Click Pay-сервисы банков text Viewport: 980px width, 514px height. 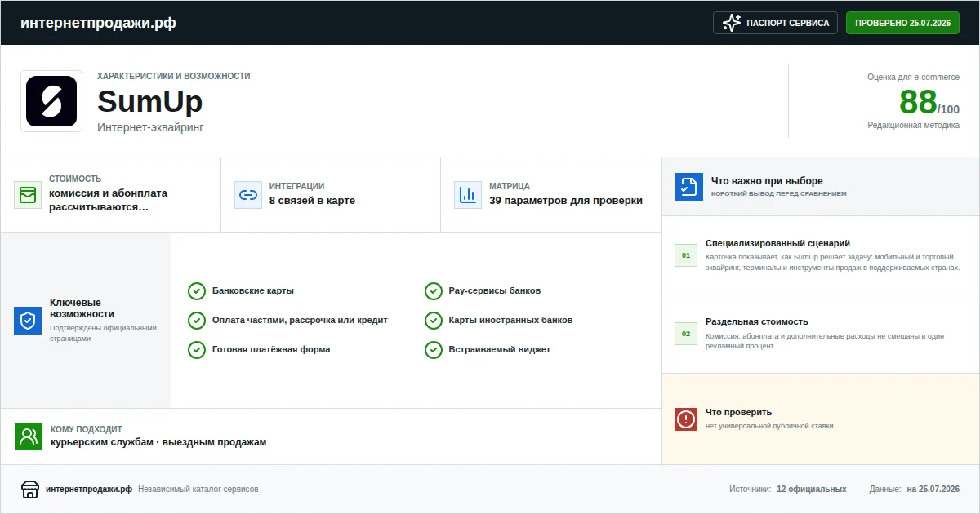[x=495, y=291]
